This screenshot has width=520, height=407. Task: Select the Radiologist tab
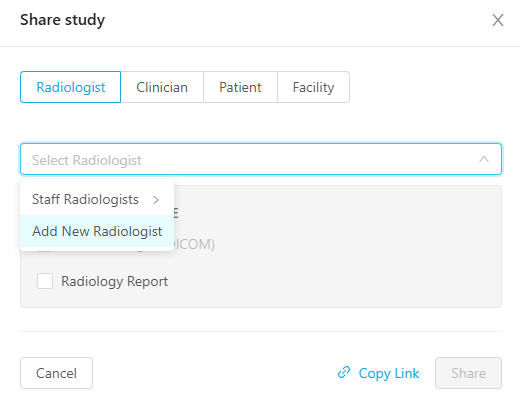coord(71,87)
